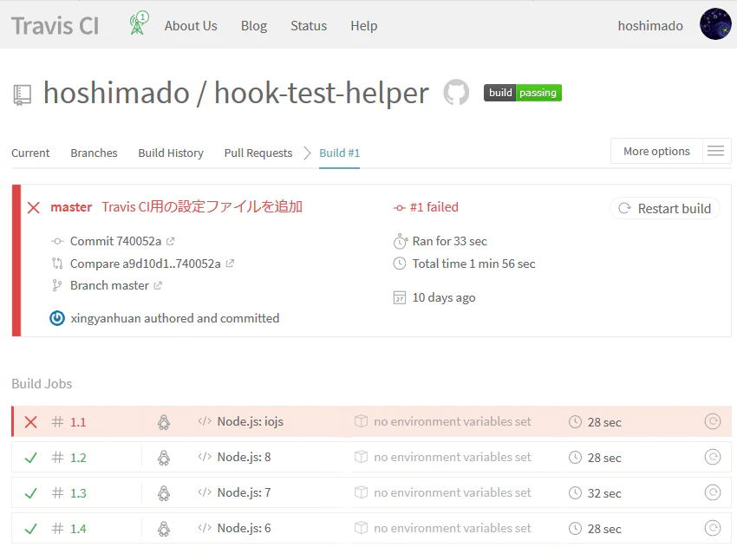The height and width of the screenshot is (560, 737).
Task: Click the repository book icon beside hoshimado
Action: (x=22, y=94)
